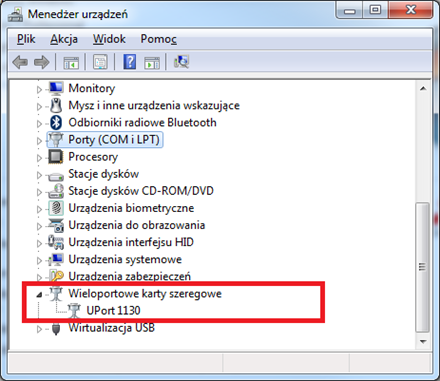Toggle the console tree pane icon
The width and height of the screenshot is (440, 381).
(71, 62)
